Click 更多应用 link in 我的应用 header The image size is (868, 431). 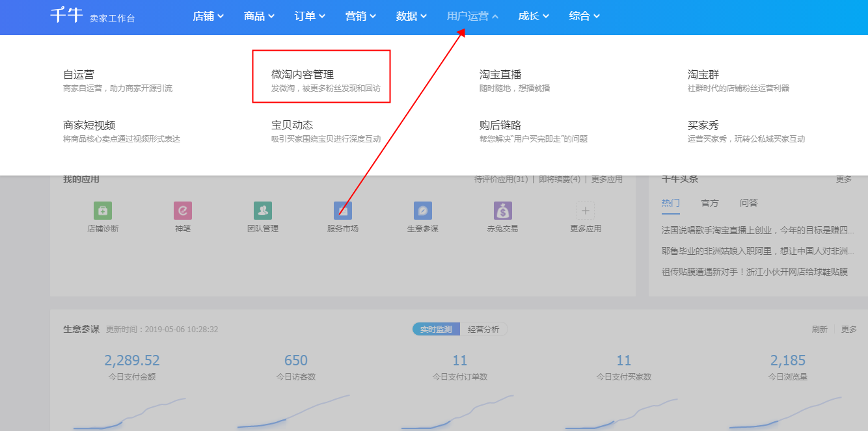pos(607,179)
